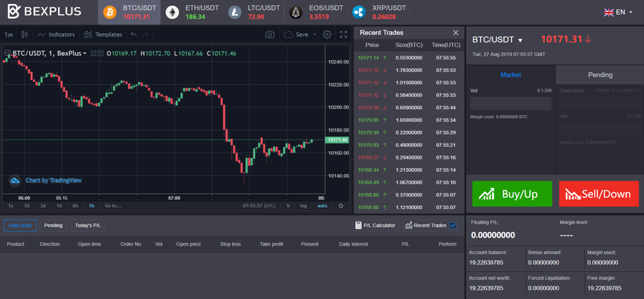Image resolution: width=644 pixels, height=299 pixels.
Task: Change the 1m chart interval
Action: (x=8, y=34)
